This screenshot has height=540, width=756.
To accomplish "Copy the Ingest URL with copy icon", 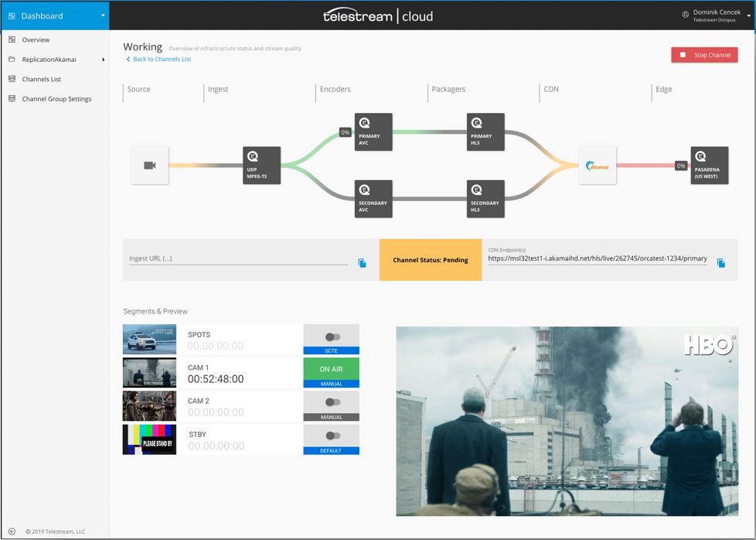I will (362, 263).
